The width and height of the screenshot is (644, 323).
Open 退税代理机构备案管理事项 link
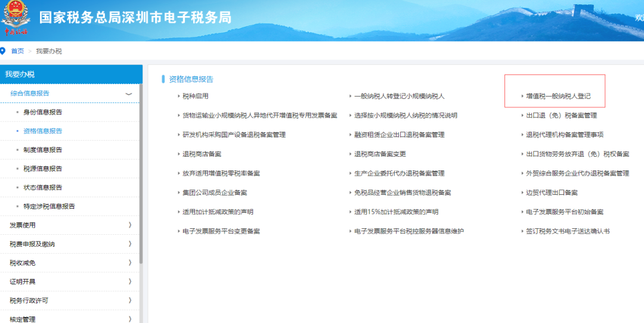pyautogui.click(x=565, y=135)
